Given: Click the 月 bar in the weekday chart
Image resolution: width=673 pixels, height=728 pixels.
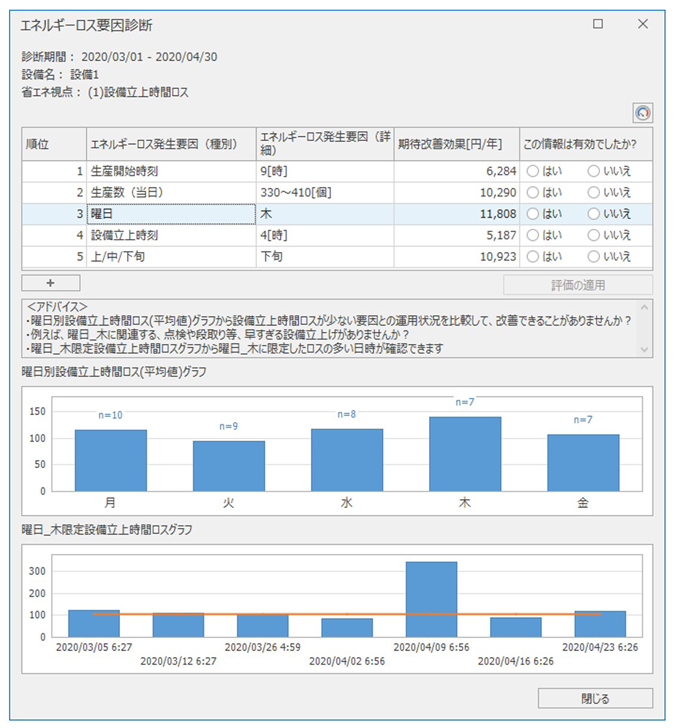Looking at the screenshot, I should (x=110, y=459).
